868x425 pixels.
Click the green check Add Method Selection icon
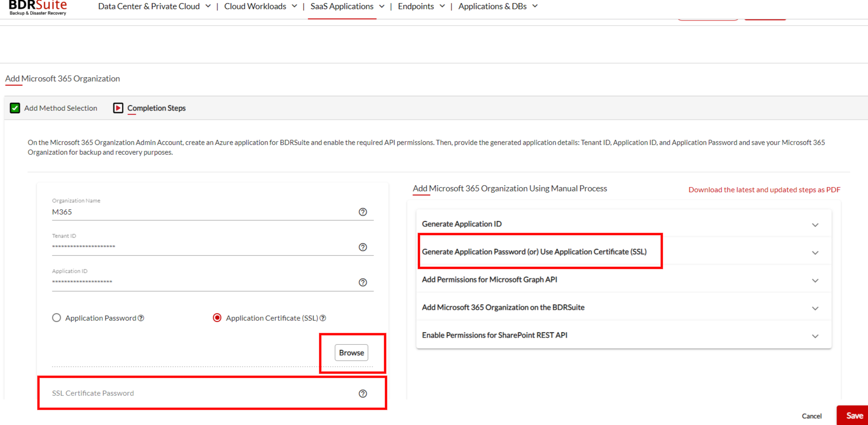click(15, 108)
